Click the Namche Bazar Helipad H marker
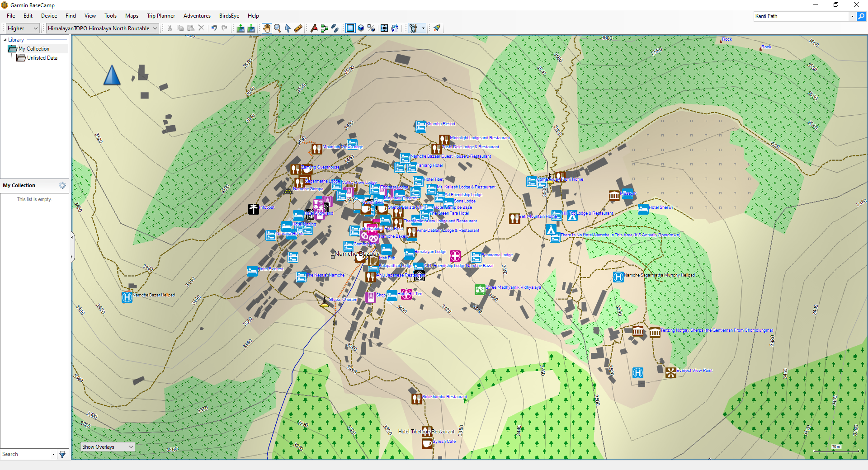The image size is (868, 470). [x=127, y=297]
